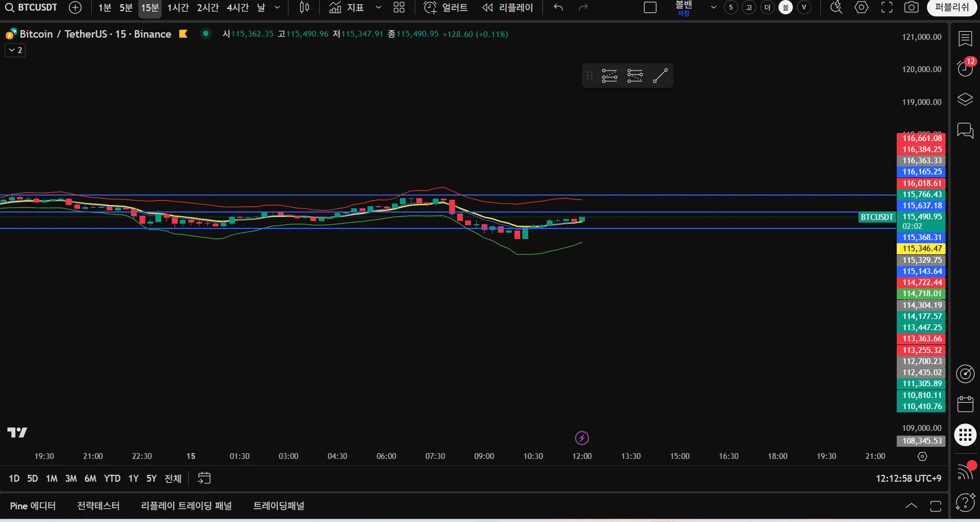Take a chart snapshot with the camera icon
980x522 pixels.
tap(911, 7)
